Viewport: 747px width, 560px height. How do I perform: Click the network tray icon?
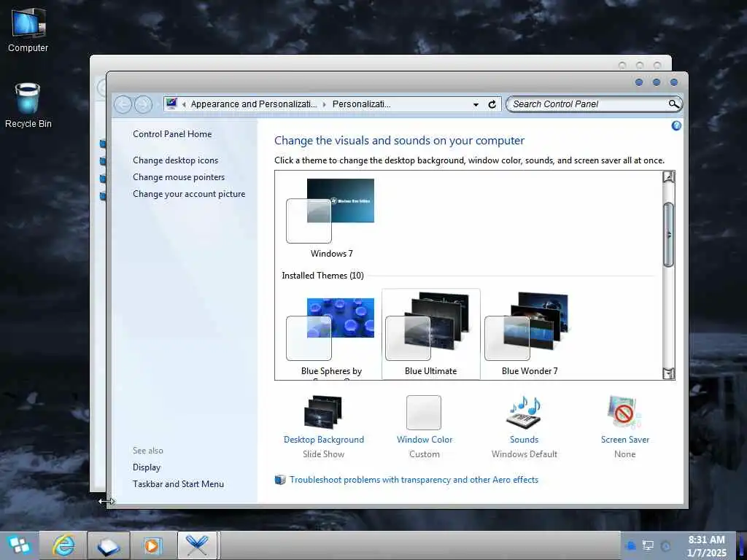tap(648, 545)
